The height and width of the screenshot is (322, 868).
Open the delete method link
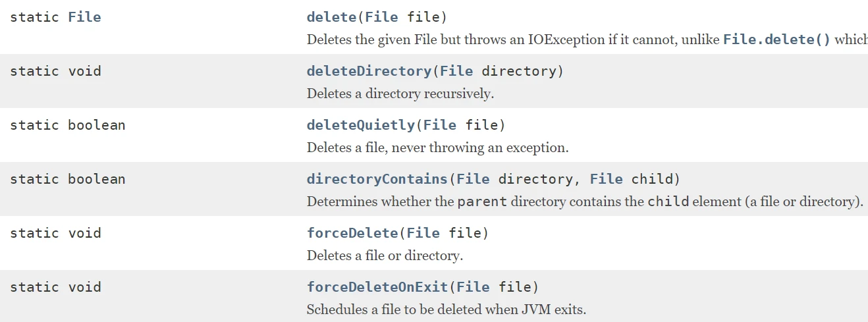click(x=331, y=17)
